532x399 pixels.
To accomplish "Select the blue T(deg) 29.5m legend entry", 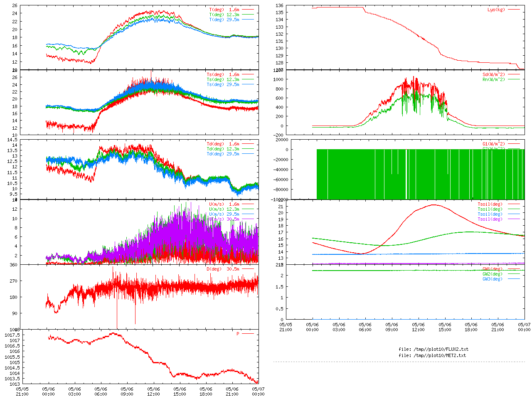I will click(x=224, y=20).
